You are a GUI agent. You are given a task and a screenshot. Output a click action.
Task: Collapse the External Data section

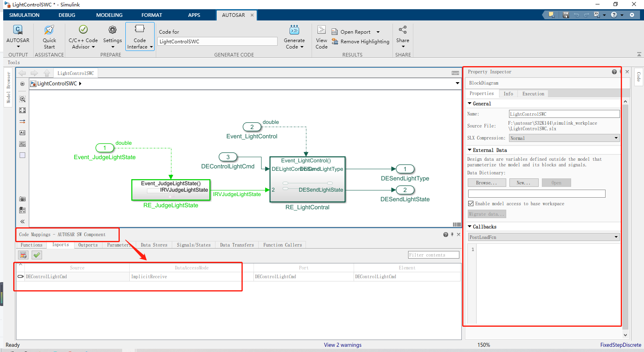pos(470,150)
